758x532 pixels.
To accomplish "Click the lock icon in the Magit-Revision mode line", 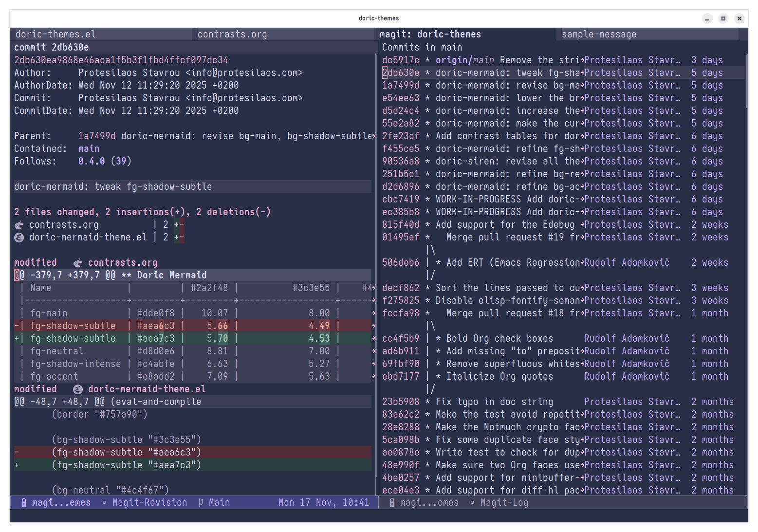I will (24, 503).
